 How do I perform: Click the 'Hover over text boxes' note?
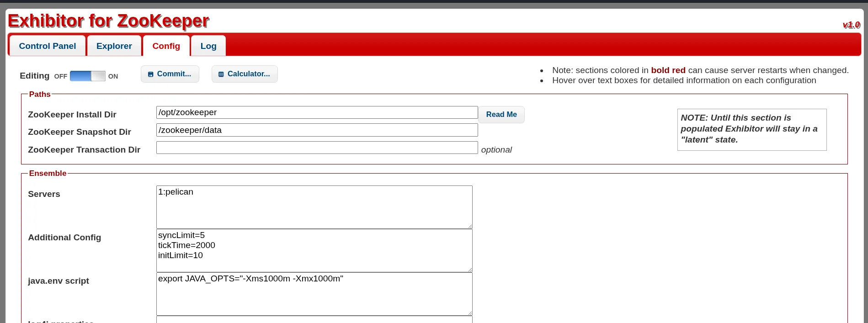[x=684, y=80]
